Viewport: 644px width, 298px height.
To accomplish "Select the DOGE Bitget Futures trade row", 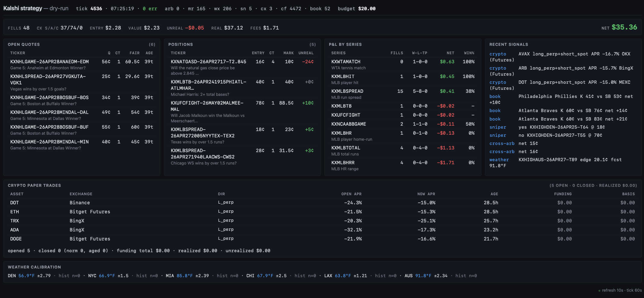I will tap(322, 239).
